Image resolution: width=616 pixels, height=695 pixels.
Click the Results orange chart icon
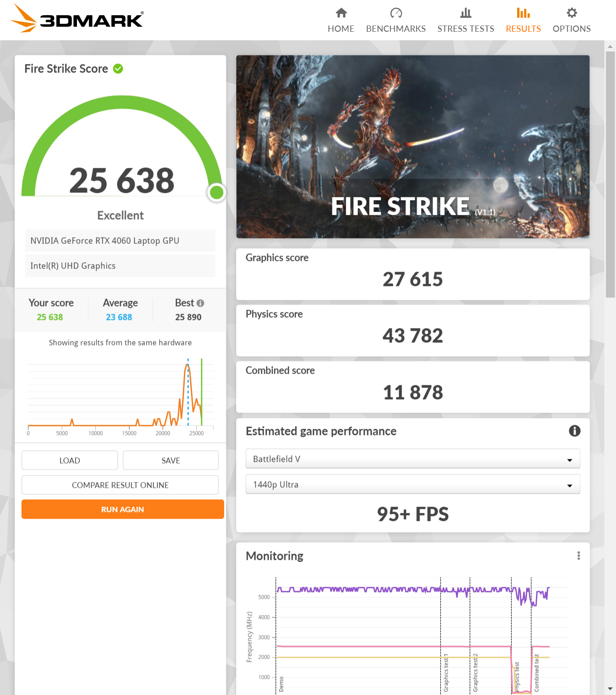[523, 13]
